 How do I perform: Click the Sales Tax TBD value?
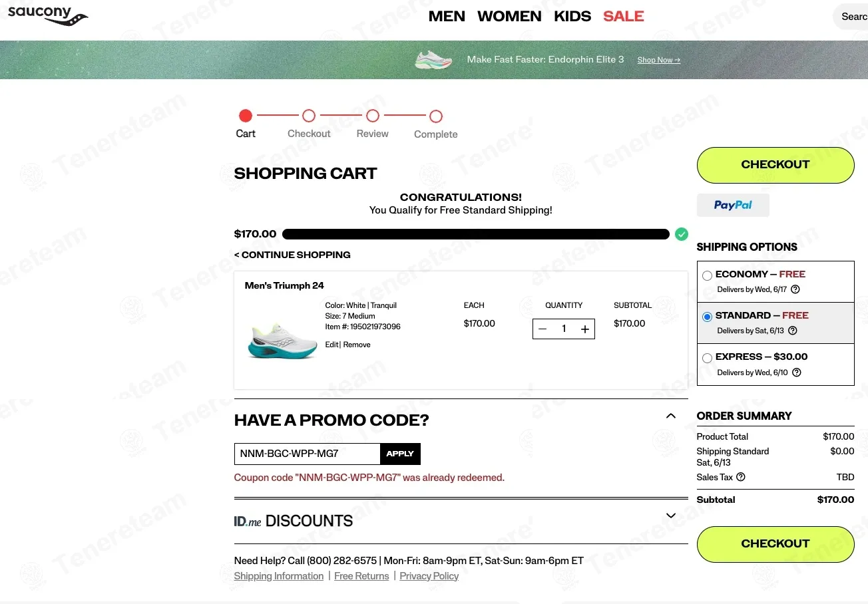[845, 477]
